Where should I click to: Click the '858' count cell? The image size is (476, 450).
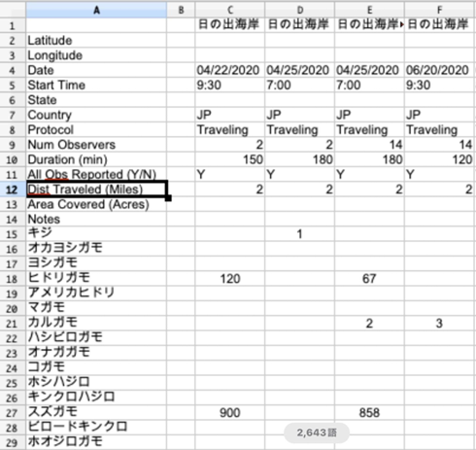pyautogui.click(x=369, y=412)
